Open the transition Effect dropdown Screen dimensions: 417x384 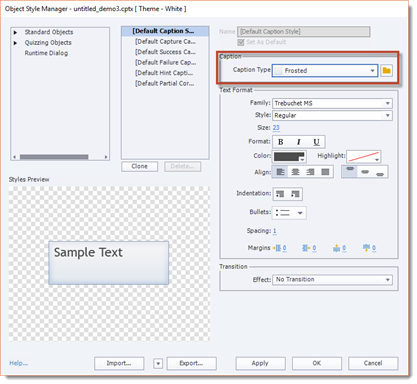pos(387,280)
